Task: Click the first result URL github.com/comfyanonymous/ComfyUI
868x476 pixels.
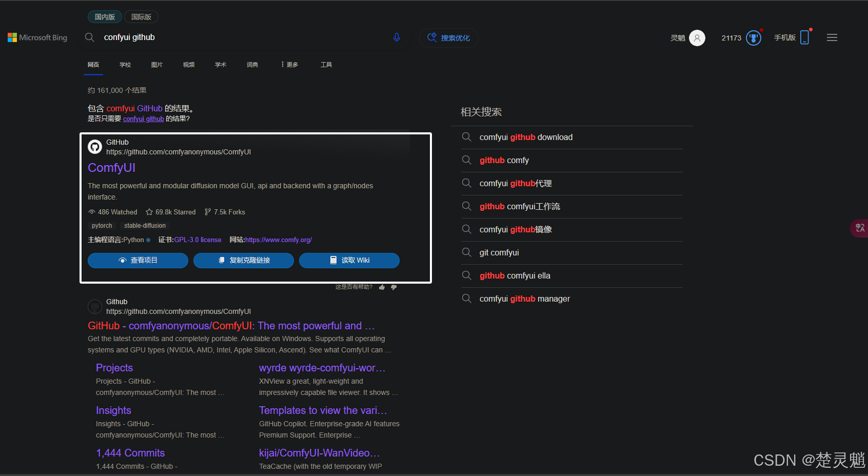Action: [x=179, y=152]
